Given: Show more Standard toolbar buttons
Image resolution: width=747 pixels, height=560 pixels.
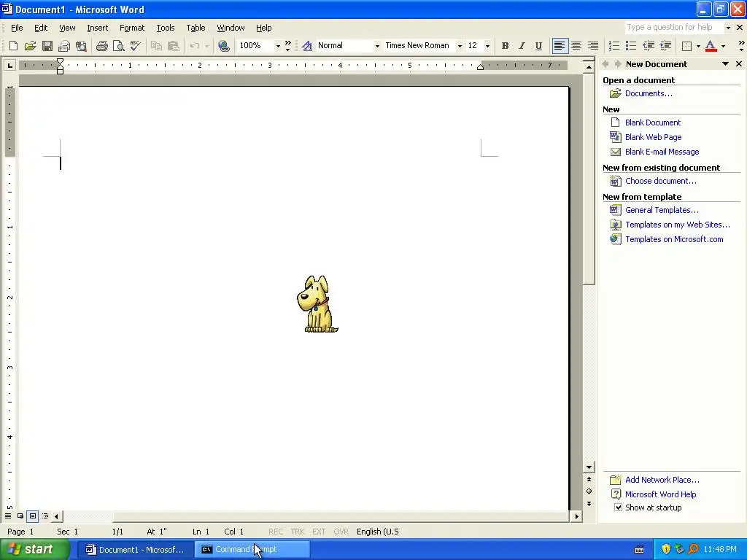Looking at the screenshot, I should (x=287, y=46).
